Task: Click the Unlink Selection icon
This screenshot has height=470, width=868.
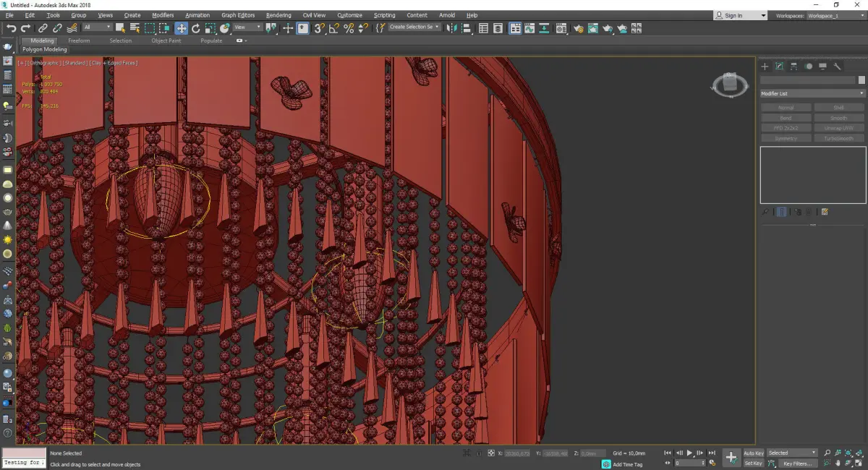Action: tap(57, 28)
